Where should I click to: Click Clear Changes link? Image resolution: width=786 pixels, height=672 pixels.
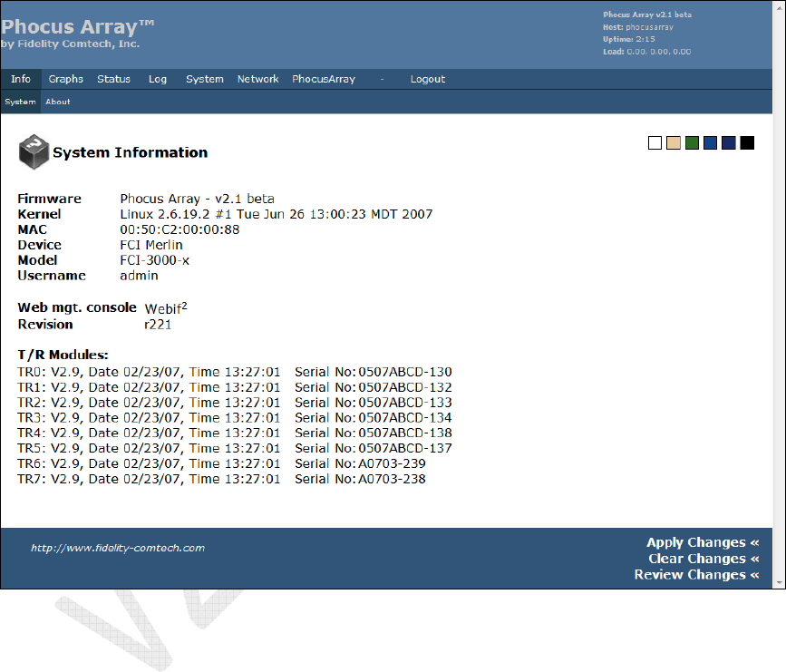coord(704,558)
